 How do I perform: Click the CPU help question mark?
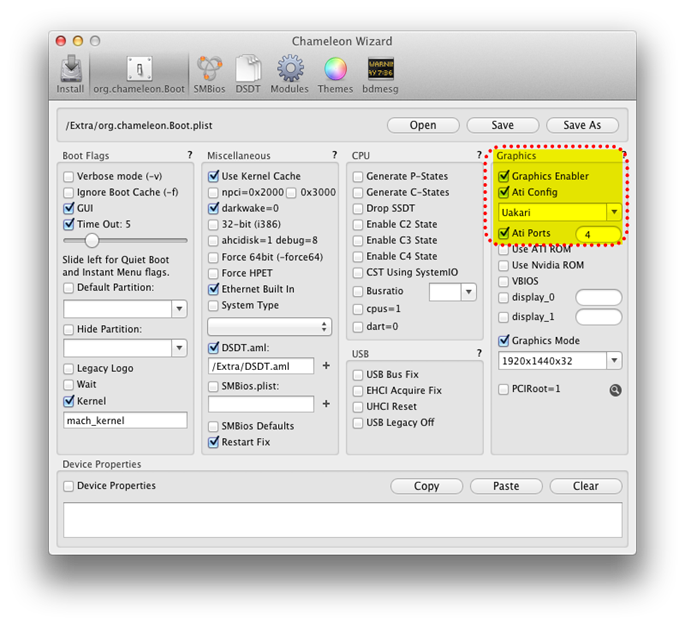coord(479,155)
